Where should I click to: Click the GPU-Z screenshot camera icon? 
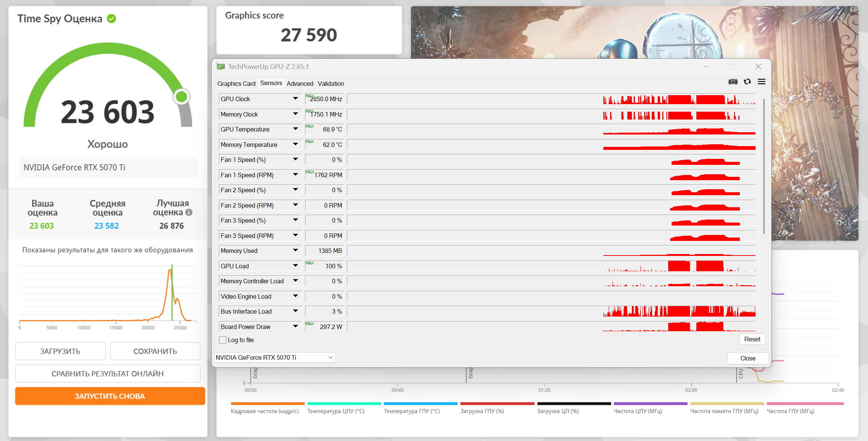tap(733, 82)
